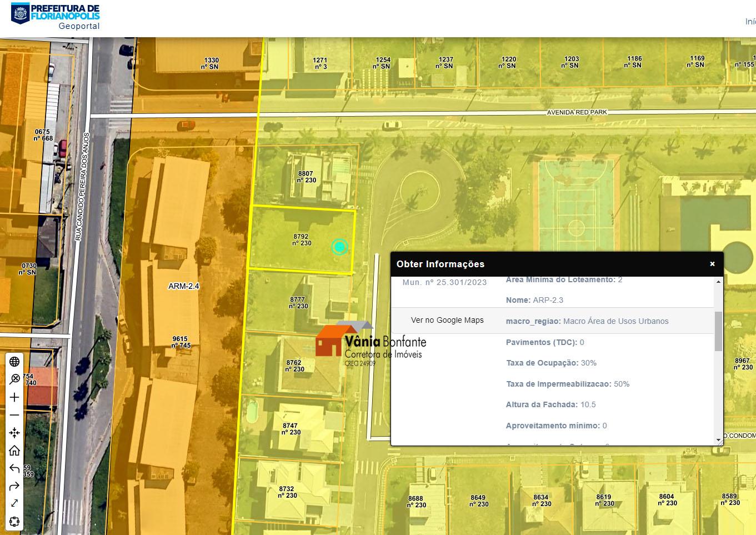Select lot 8807 on the map
756x535 pixels.
click(306, 177)
